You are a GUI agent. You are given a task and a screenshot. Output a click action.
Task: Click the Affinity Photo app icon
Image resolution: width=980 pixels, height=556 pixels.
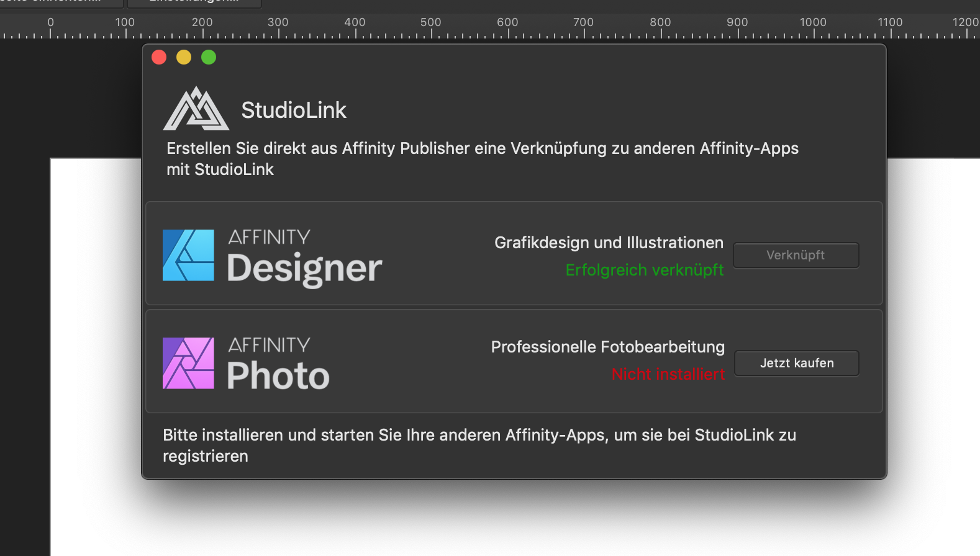point(188,363)
